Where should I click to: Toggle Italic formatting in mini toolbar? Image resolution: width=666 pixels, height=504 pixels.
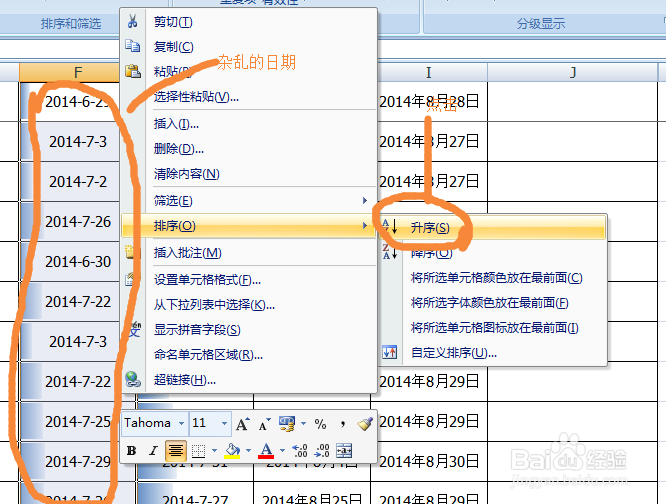pos(153,451)
